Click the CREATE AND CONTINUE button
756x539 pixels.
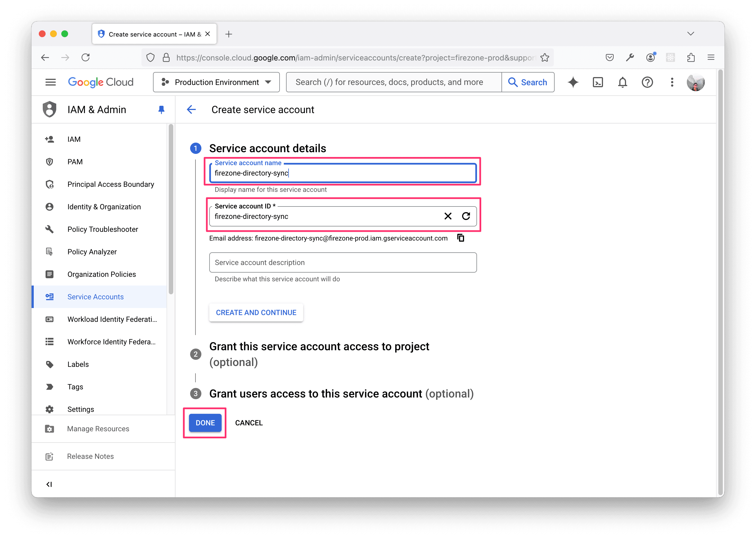256,313
